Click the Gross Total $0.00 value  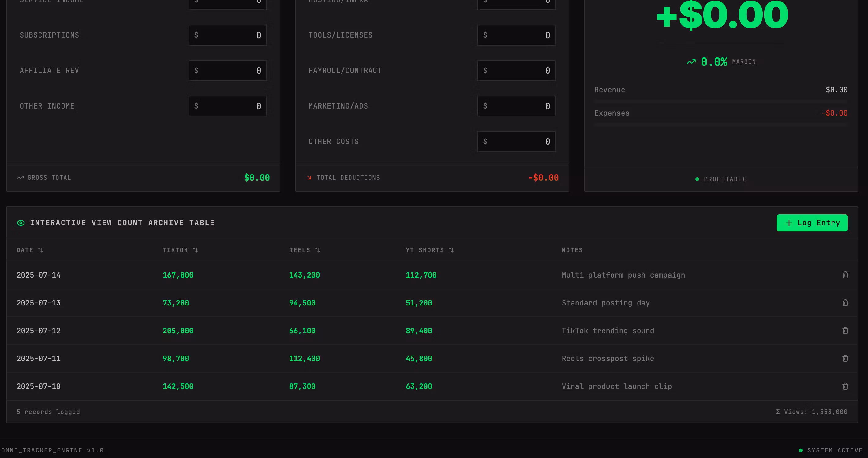(257, 178)
